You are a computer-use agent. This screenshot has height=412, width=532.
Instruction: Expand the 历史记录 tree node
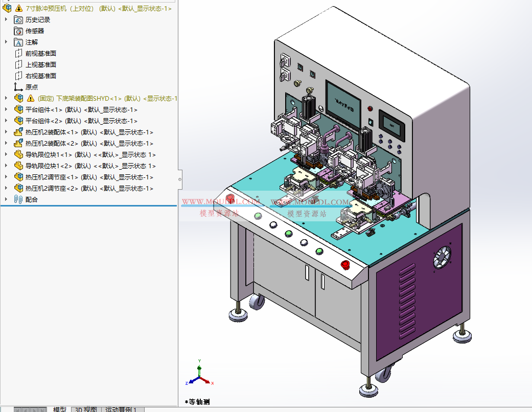(x=6, y=20)
